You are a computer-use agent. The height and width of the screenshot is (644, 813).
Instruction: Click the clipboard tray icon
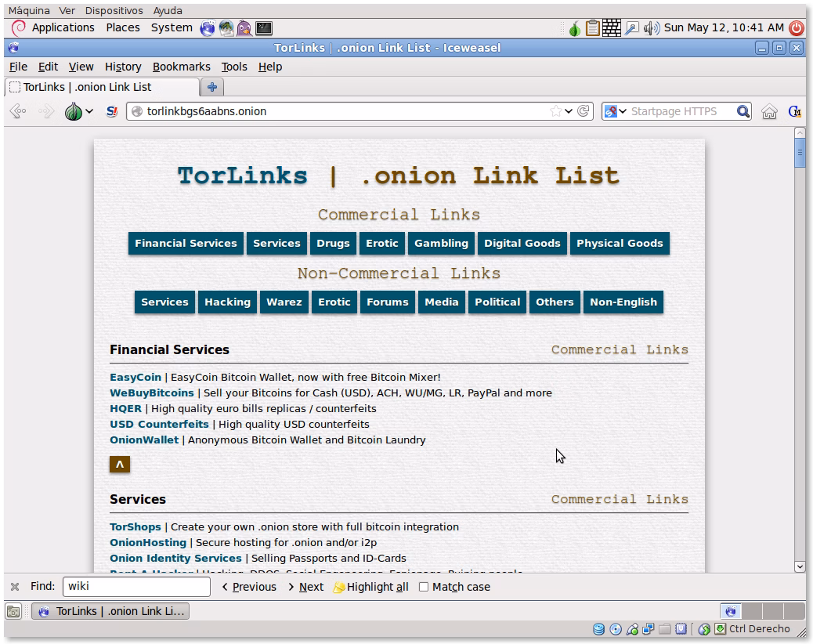[x=593, y=28]
